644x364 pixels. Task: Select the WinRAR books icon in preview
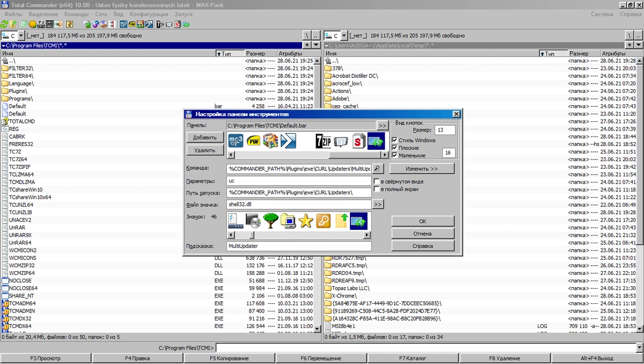click(x=271, y=141)
